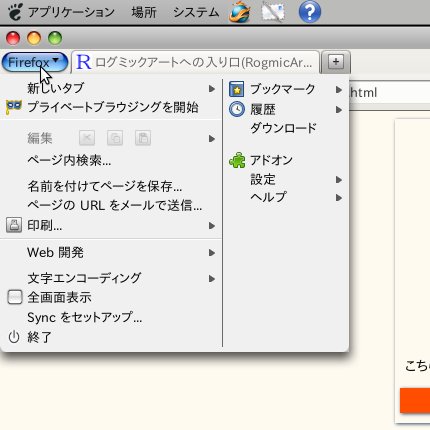Choose ページ内検索... menu item
The image size is (430, 430).
point(111,161)
